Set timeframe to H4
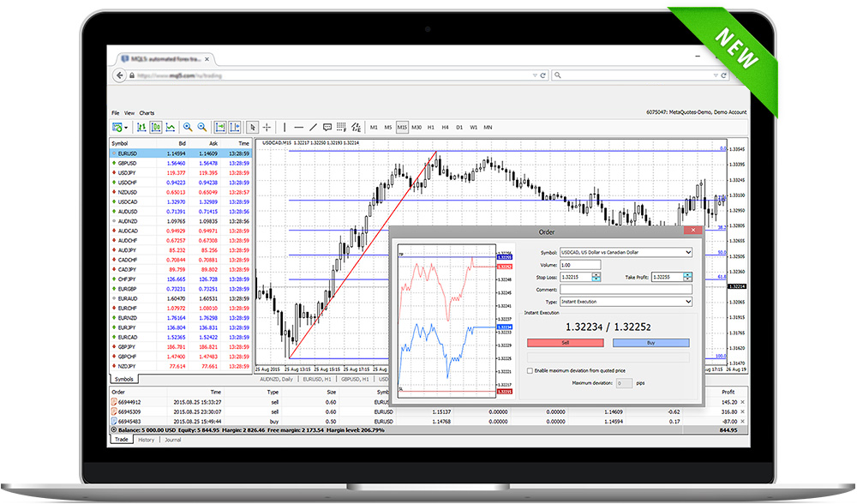The image size is (857, 504). pyautogui.click(x=445, y=128)
